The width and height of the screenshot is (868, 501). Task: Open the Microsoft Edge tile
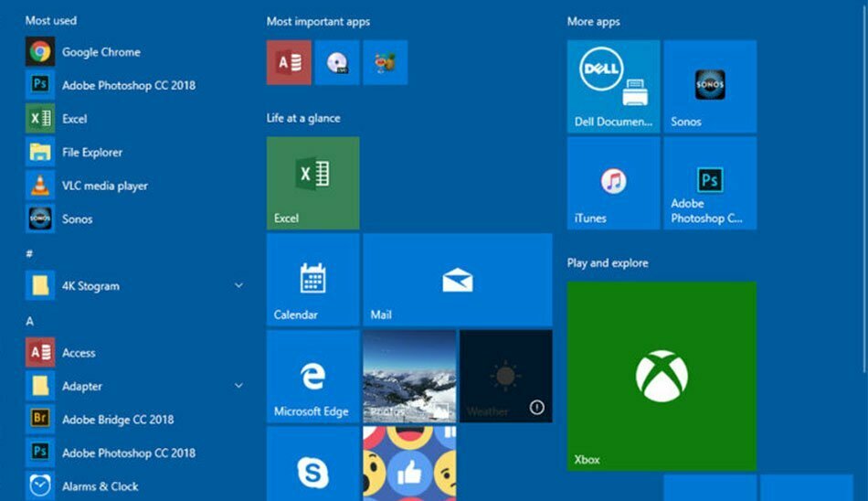click(x=312, y=377)
